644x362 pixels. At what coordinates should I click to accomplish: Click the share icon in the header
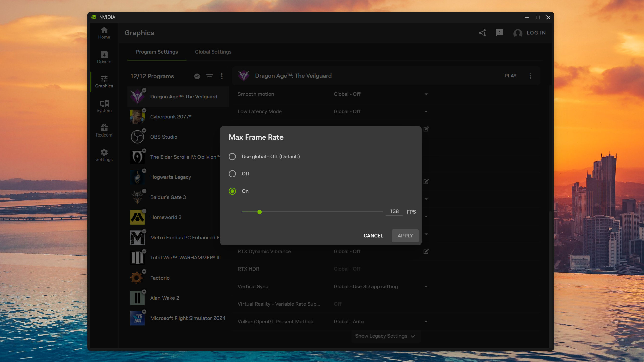click(482, 33)
